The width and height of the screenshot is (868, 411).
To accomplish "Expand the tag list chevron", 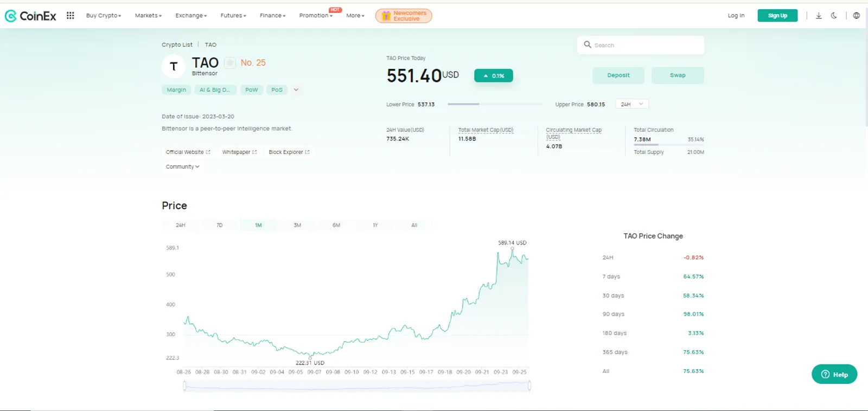I will [x=296, y=90].
